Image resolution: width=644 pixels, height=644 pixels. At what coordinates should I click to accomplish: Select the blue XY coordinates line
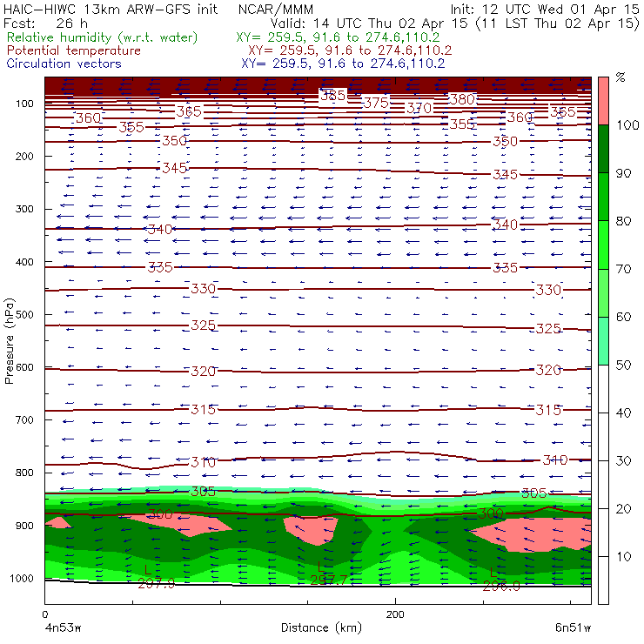[x=343, y=64]
